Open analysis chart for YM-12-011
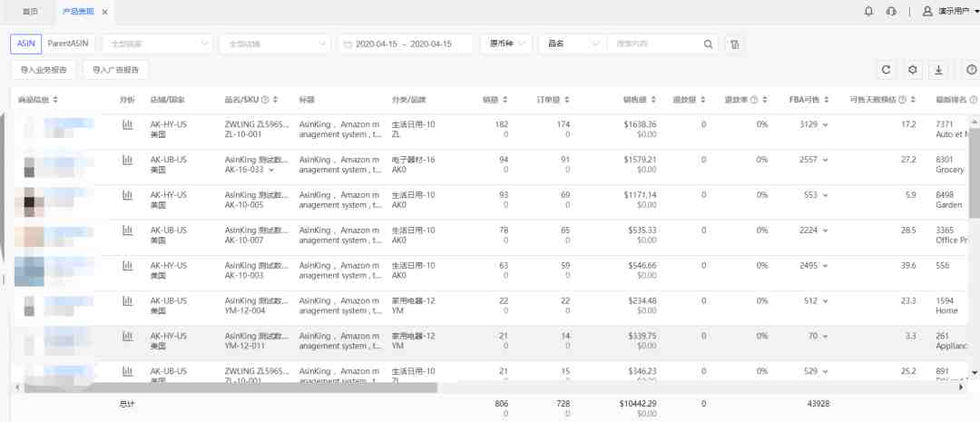980x422 pixels. [x=128, y=337]
